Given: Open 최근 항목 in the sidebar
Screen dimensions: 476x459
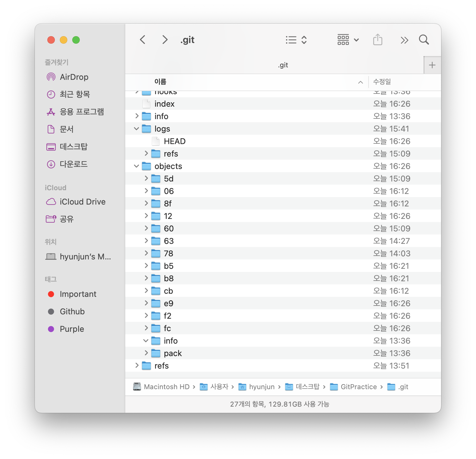Looking at the screenshot, I should (x=68, y=94).
